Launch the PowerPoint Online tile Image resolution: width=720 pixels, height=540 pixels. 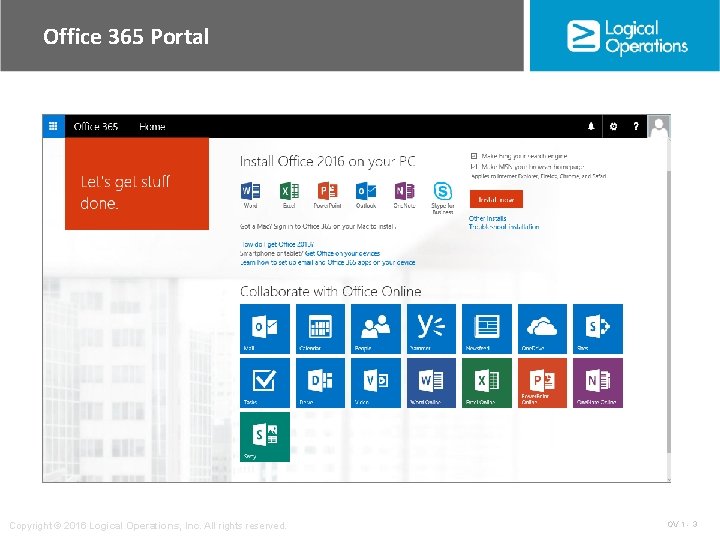[x=542, y=383]
